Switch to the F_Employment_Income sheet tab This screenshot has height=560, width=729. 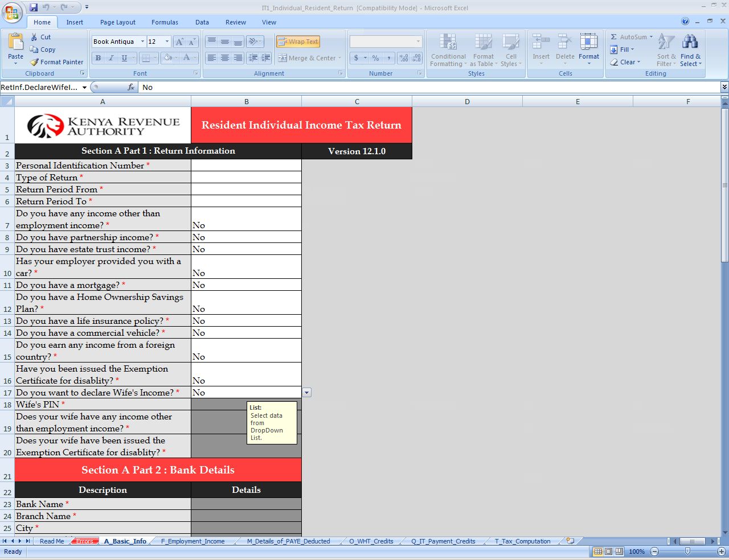(x=193, y=541)
